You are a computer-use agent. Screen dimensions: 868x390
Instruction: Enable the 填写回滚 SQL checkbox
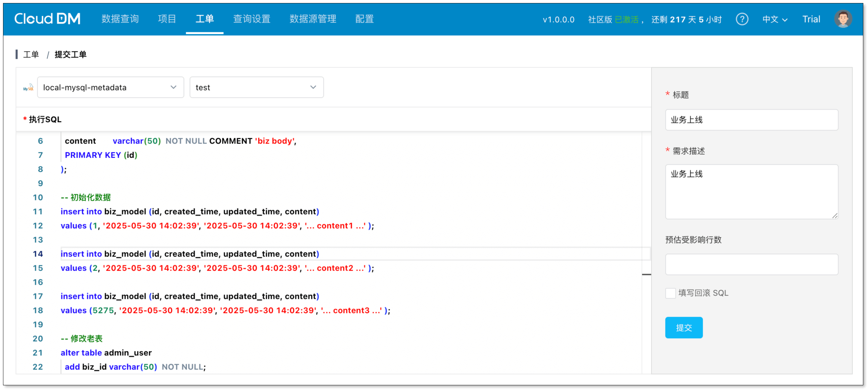[x=670, y=293]
